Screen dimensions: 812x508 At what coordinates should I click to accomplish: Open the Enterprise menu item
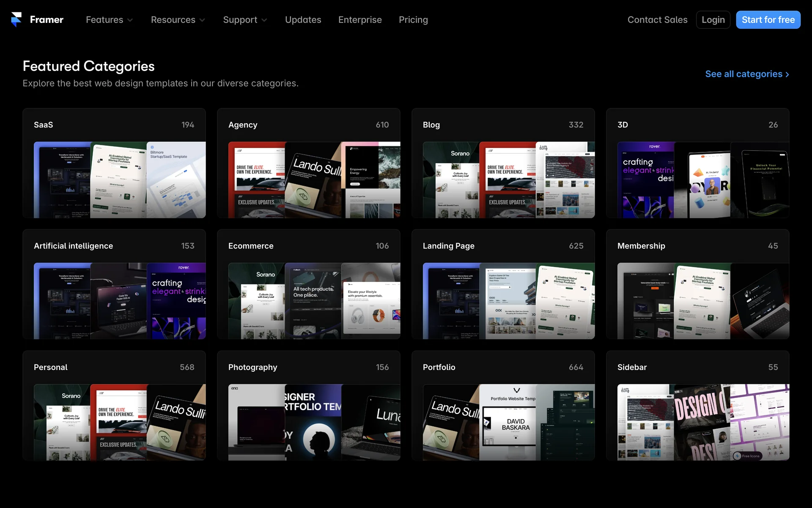click(x=360, y=20)
